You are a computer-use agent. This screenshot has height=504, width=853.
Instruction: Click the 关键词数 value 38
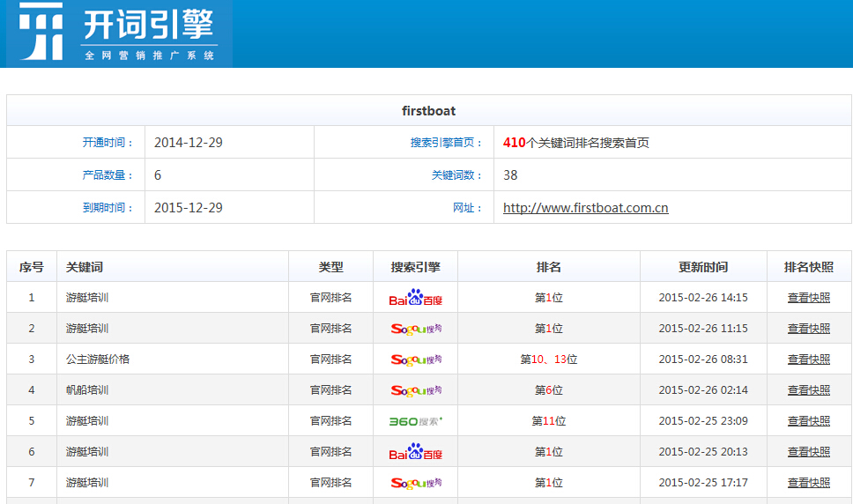(510, 175)
